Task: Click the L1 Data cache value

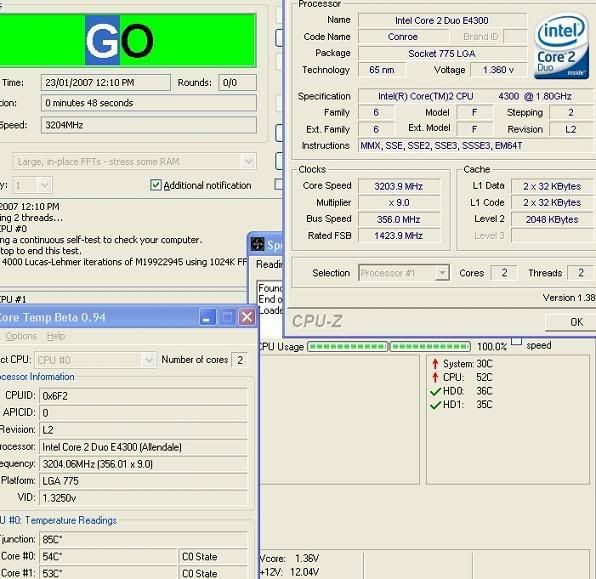Action: 552,186
